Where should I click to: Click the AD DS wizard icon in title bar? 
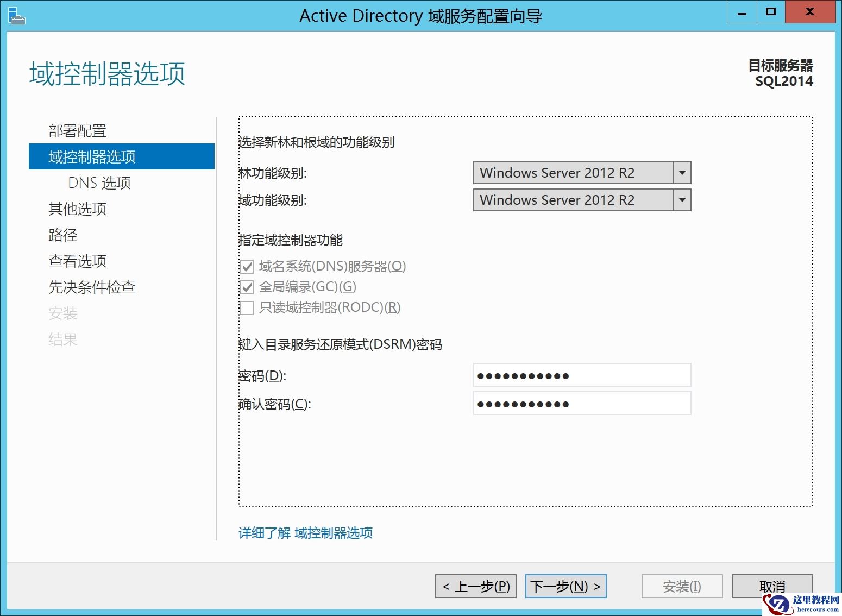(x=16, y=15)
